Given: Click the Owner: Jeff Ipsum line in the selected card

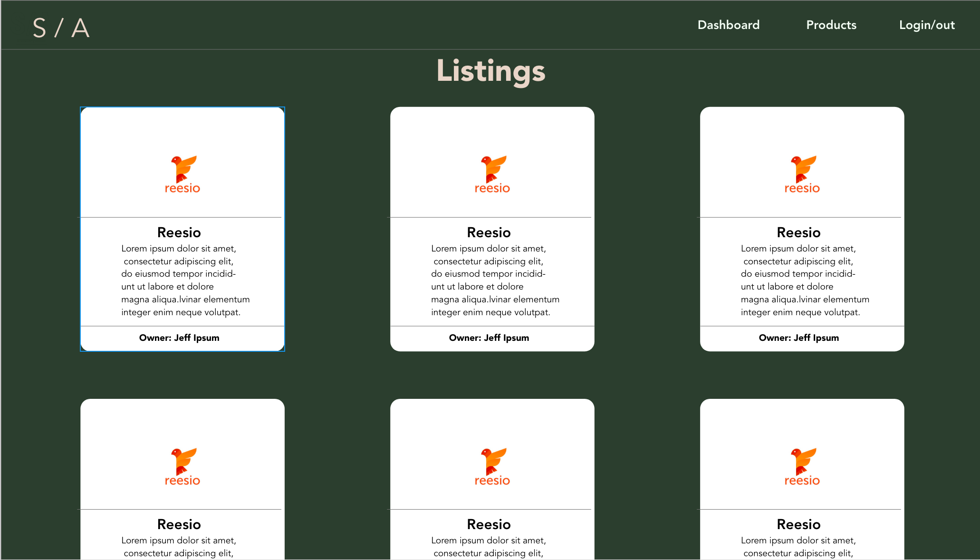Looking at the screenshot, I should point(179,338).
